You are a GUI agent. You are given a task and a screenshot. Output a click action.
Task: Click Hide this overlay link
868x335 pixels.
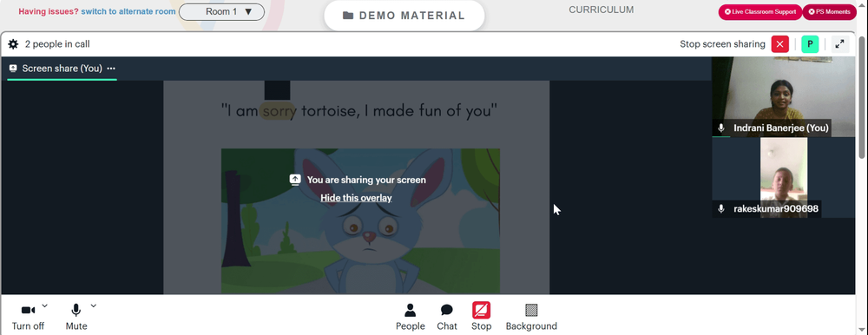tap(356, 198)
